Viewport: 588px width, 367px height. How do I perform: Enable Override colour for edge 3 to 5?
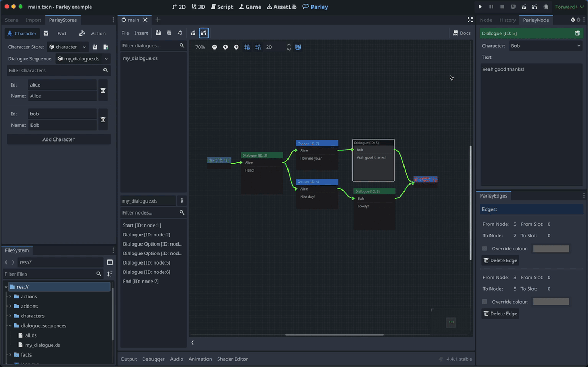(x=485, y=302)
